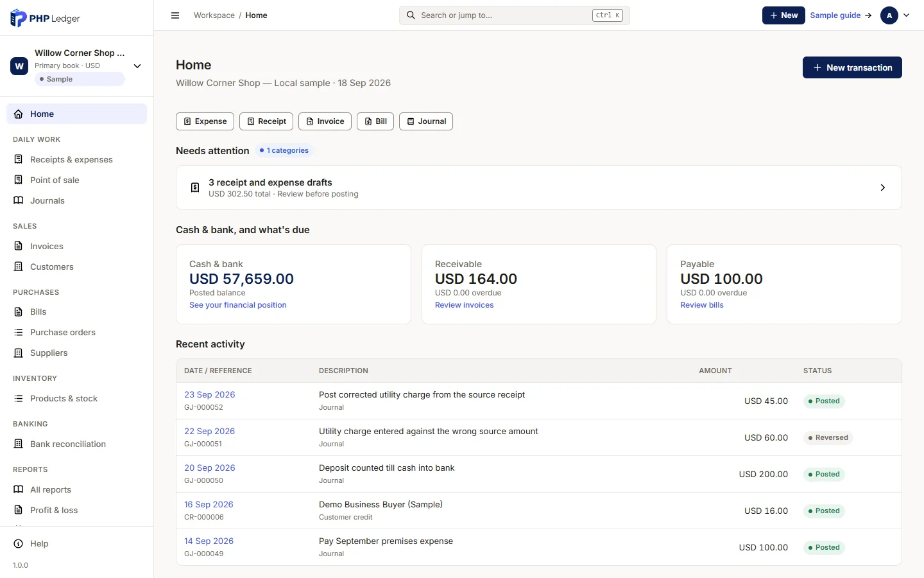Click the Workspace breadcrumb

(214, 15)
